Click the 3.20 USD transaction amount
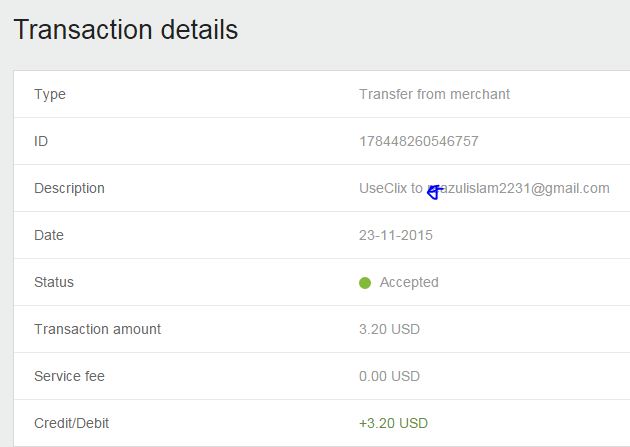 coord(389,329)
